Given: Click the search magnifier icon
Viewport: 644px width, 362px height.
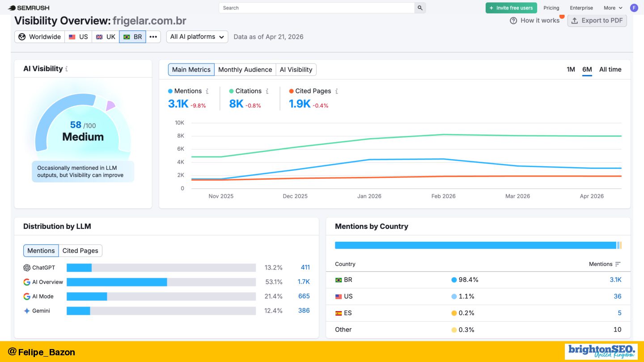Looking at the screenshot, I should [420, 8].
